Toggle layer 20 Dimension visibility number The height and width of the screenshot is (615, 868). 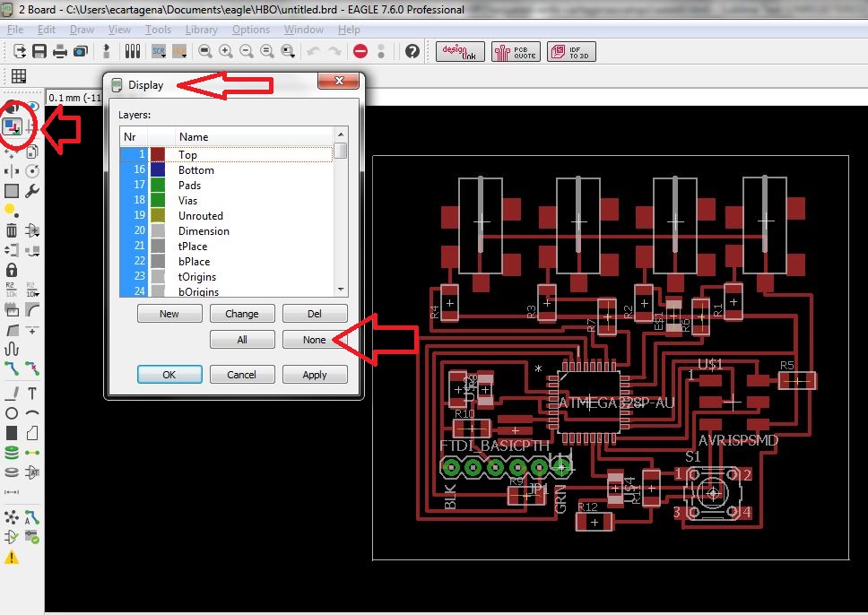pyautogui.click(x=134, y=230)
